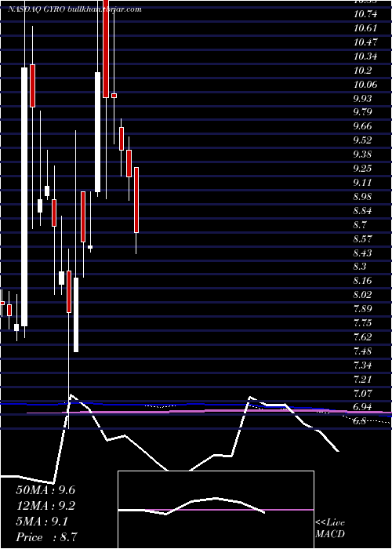
Task: Click the 7.75 price axis label
Action: pyautogui.click(x=362, y=323)
